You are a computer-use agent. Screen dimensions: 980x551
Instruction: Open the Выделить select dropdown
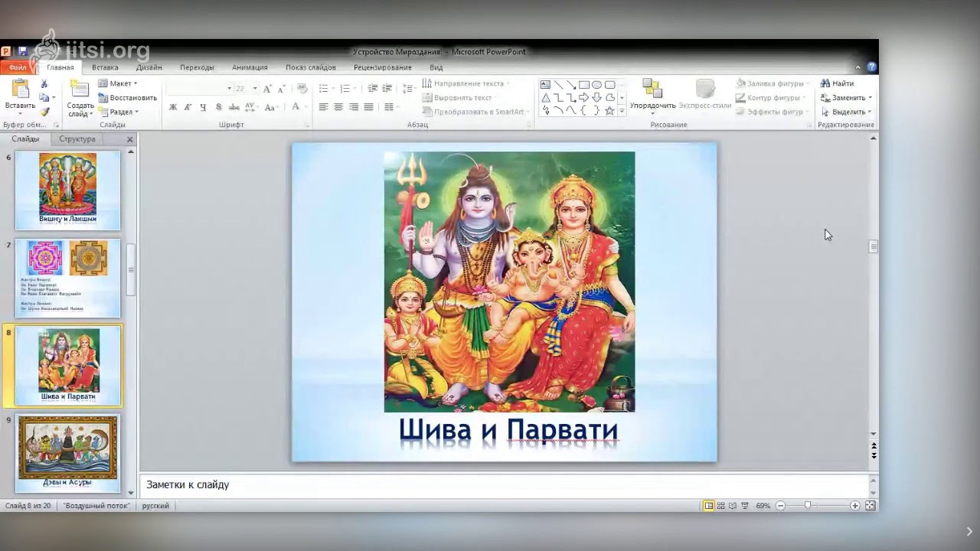[x=846, y=112]
